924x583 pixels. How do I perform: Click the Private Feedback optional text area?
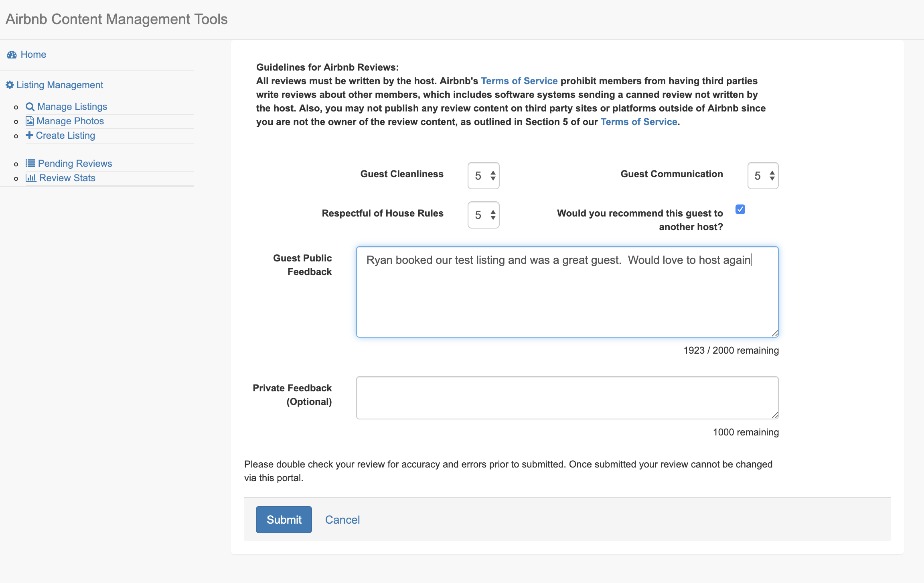point(567,398)
